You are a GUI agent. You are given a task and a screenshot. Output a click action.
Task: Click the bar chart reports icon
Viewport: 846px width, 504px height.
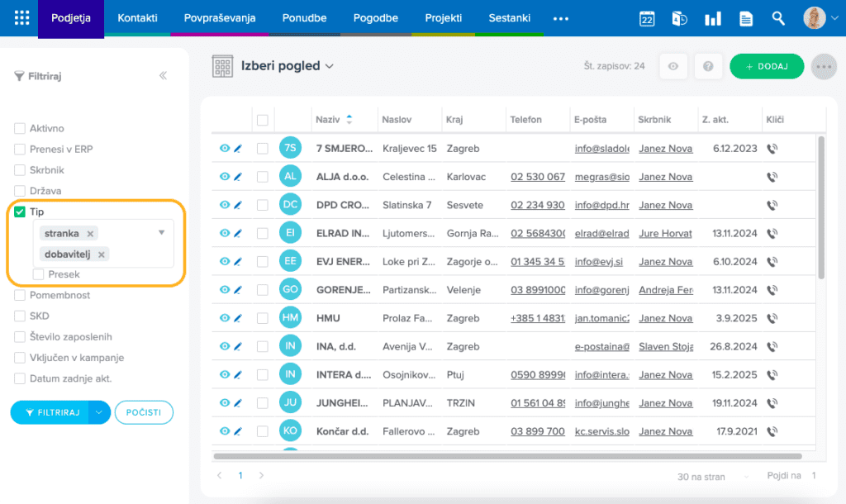712,18
